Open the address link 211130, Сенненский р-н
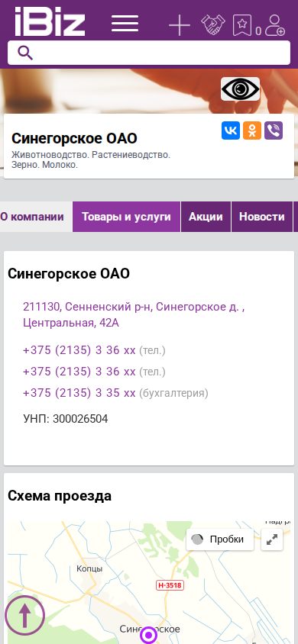Viewport: 298px width, 644px height. pyautogui.click(x=134, y=314)
